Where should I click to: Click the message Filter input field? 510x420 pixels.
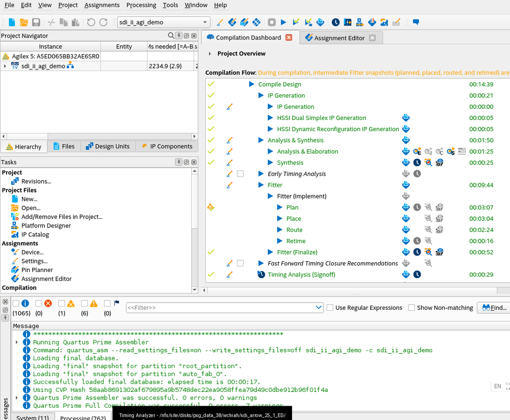pos(220,308)
